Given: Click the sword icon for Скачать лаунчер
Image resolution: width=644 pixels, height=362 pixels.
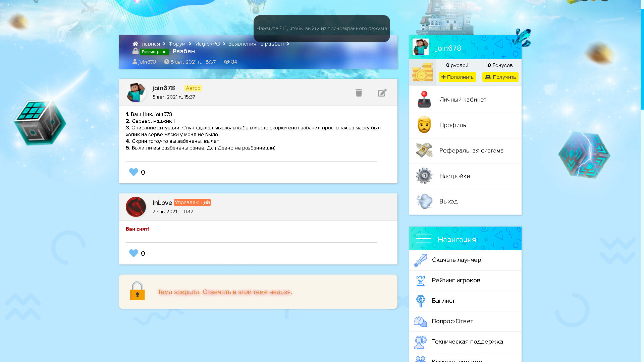Looking at the screenshot, I should tap(420, 260).
